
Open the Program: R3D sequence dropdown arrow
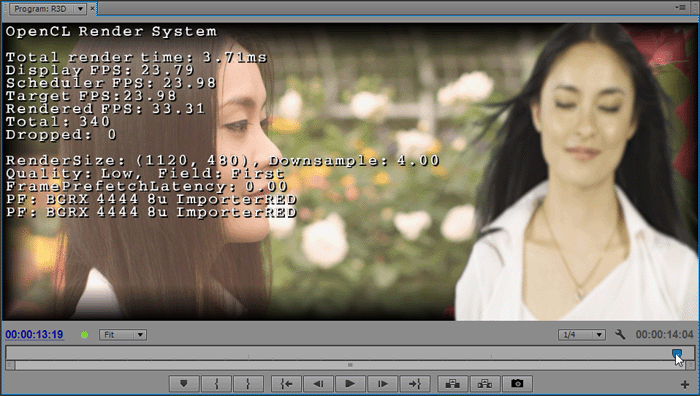pyautogui.click(x=80, y=8)
